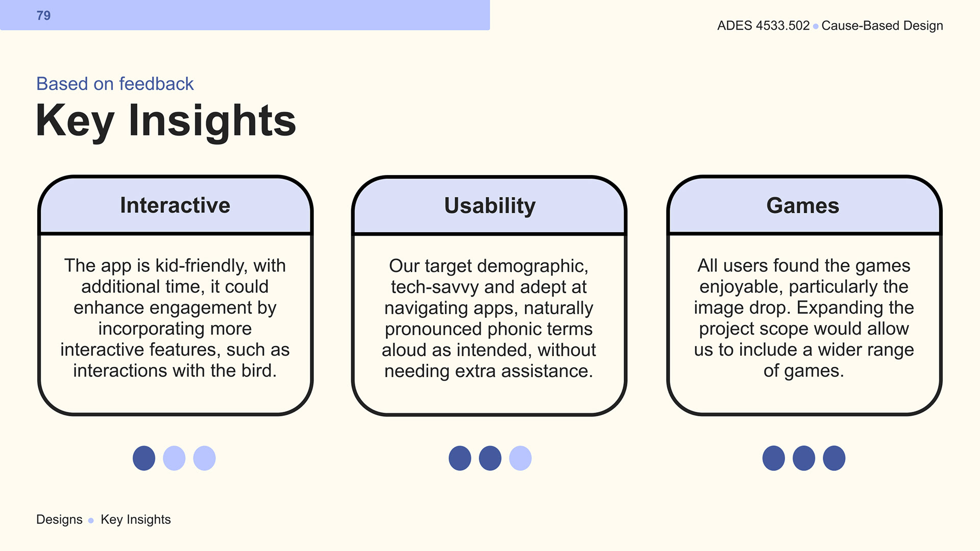Image resolution: width=980 pixels, height=551 pixels.
Task: Click the middle dot below the Usability card
Action: pyautogui.click(x=490, y=458)
